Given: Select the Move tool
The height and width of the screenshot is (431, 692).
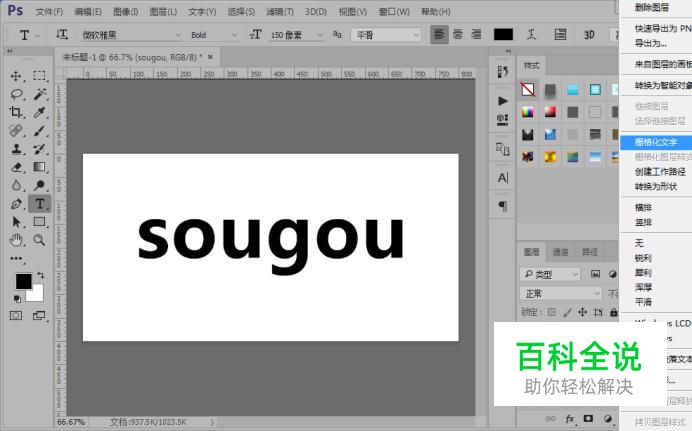Looking at the screenshot, I should click(16, 76).
